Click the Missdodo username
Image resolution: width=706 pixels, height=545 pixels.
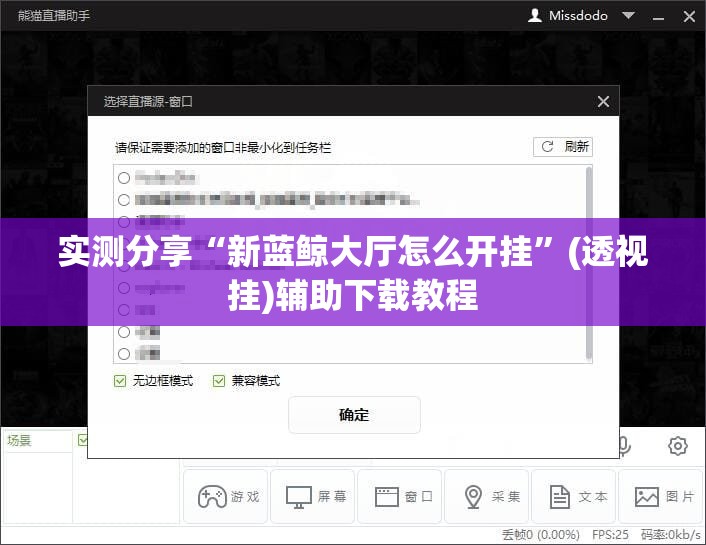[x=578, y=16]
